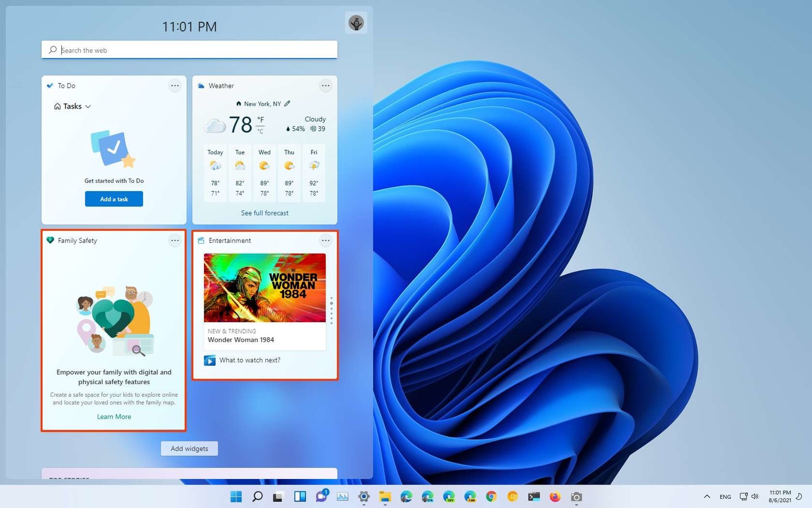Screen dimensions: 812x508
Task: Open taskbar Search magnifier
Action: 257,496
